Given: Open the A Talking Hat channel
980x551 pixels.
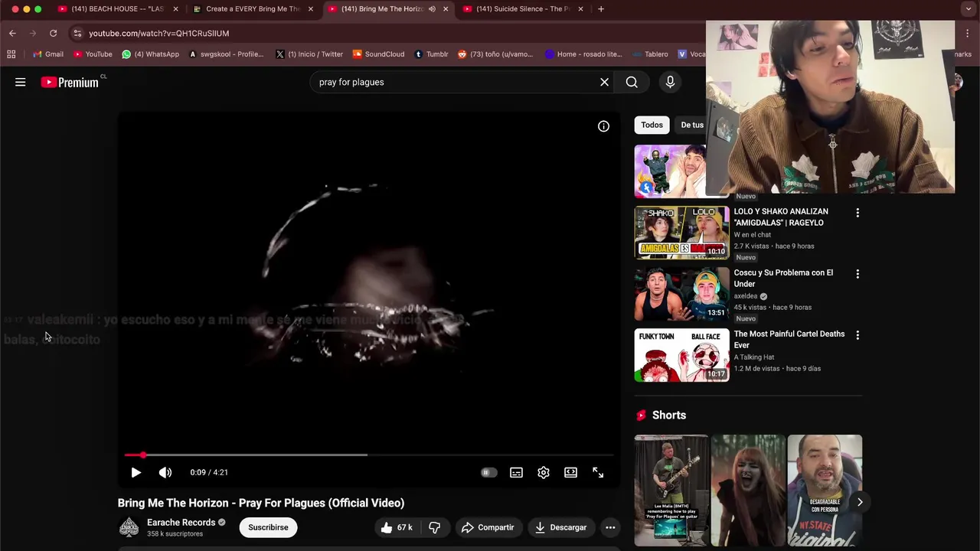Looking at the screenshot, I should tap(754, 357).
